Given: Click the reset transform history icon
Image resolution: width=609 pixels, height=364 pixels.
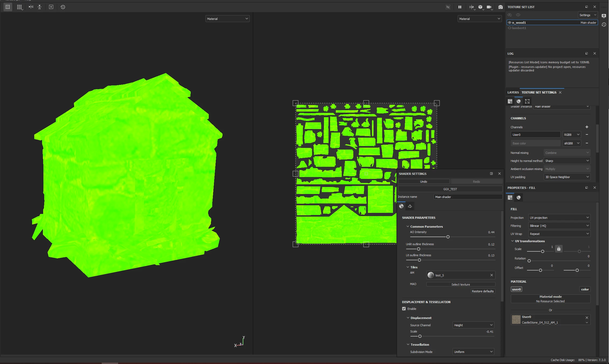Looking at the screenshot, I should pos(63,7).
